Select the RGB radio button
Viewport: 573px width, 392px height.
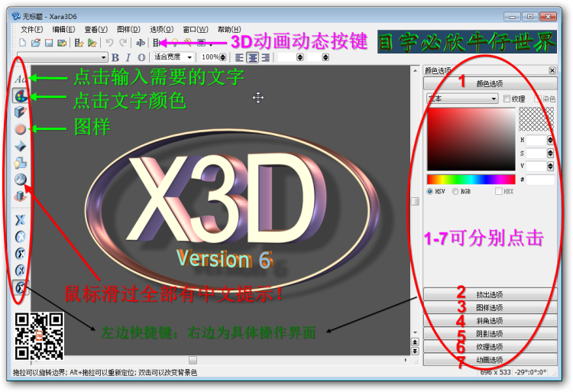(455, 191)
